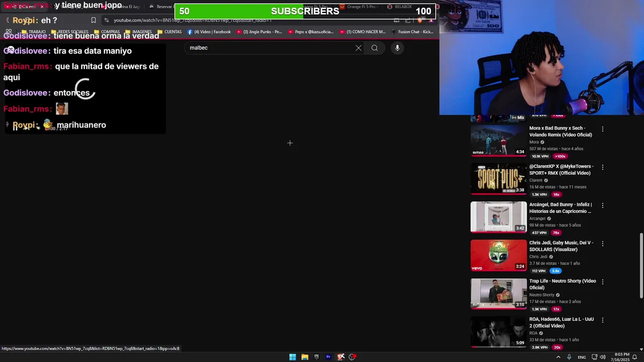Open more options for $DOLLARS video
644x362 pixels.
[x=602, y=244]
